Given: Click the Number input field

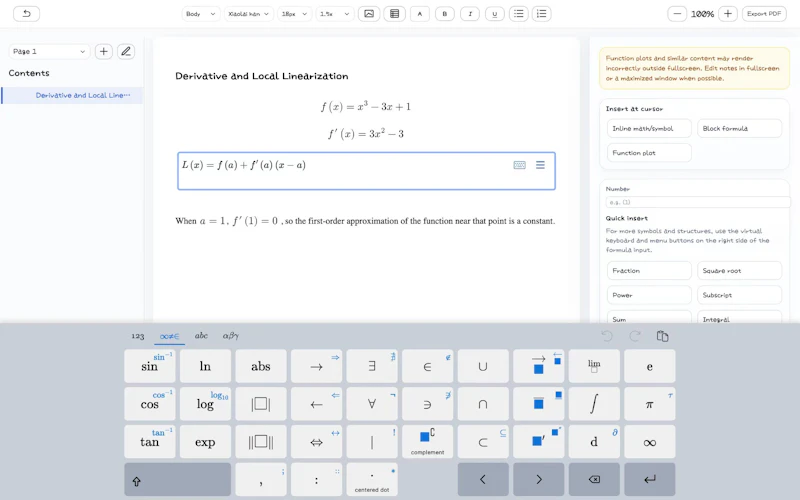Looking at the screenshot, I should 697,202.
